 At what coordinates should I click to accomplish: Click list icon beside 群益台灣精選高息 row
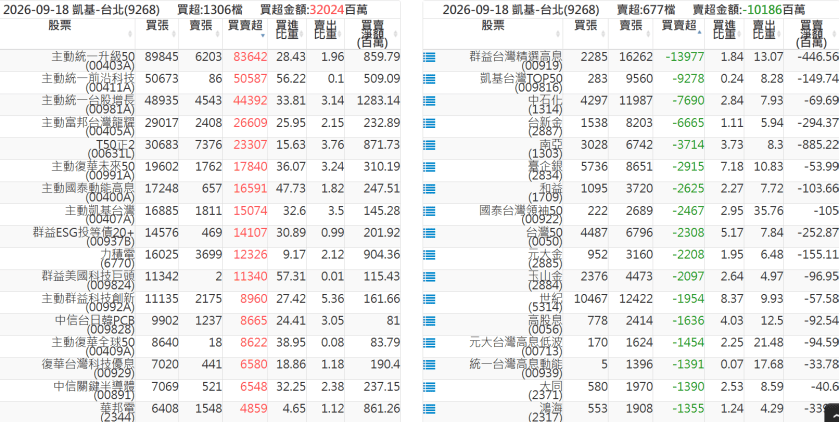429,57
